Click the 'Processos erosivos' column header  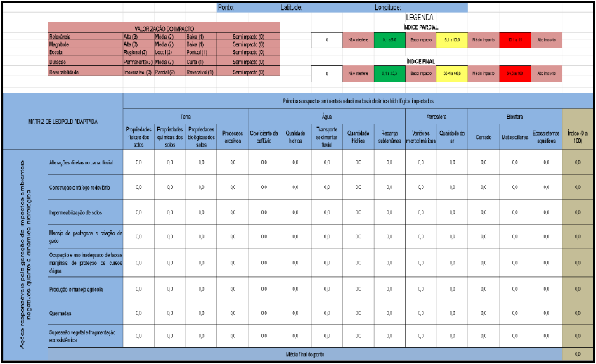point(233,134)
